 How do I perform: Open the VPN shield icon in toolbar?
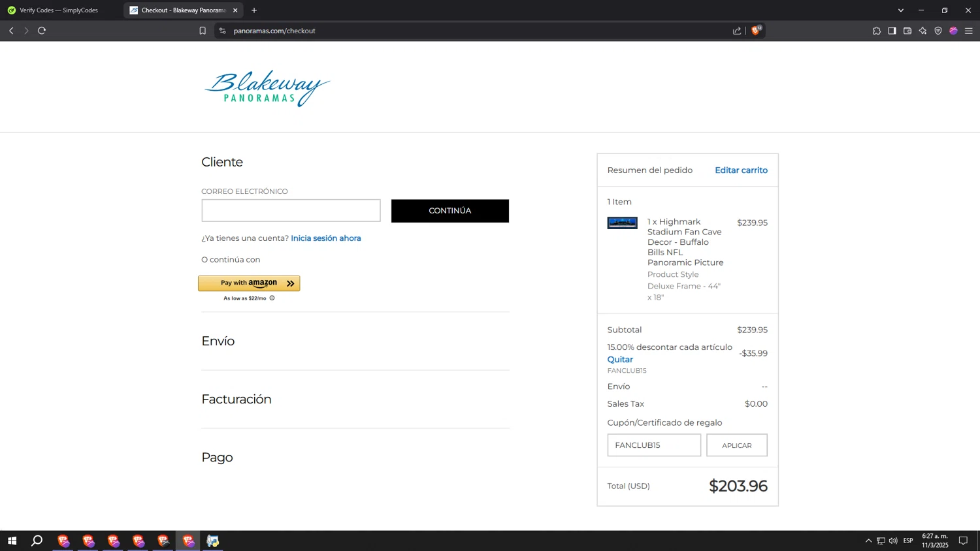click(x=938, y=31)
